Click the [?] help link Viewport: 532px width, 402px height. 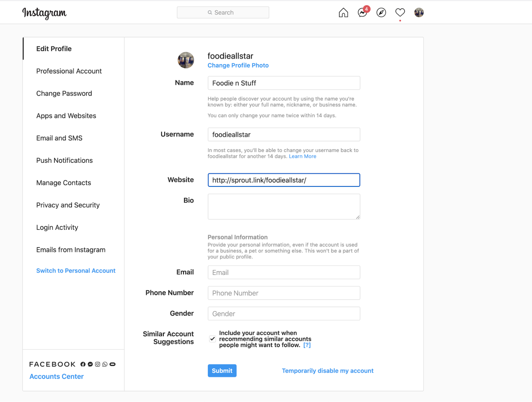click(307, 345)
